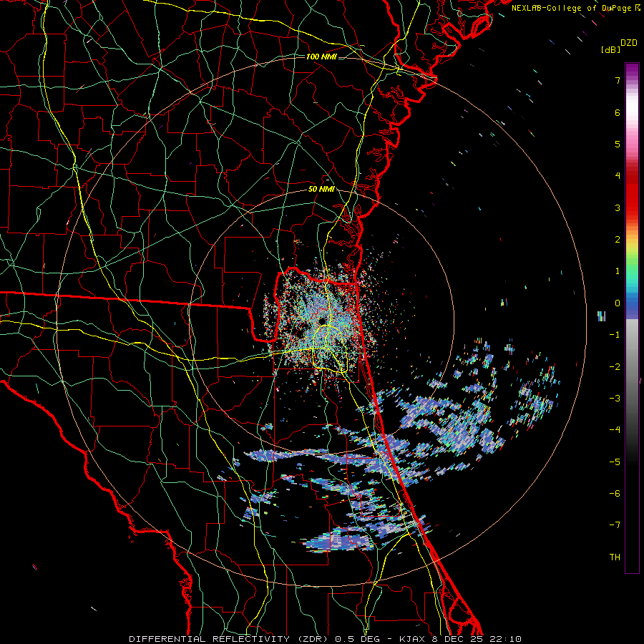Click the DIFFERENTIAL REFLECTIVITY (ZDR) caption text
Viewport: 644px width, 644px height.
pos(230,639)
